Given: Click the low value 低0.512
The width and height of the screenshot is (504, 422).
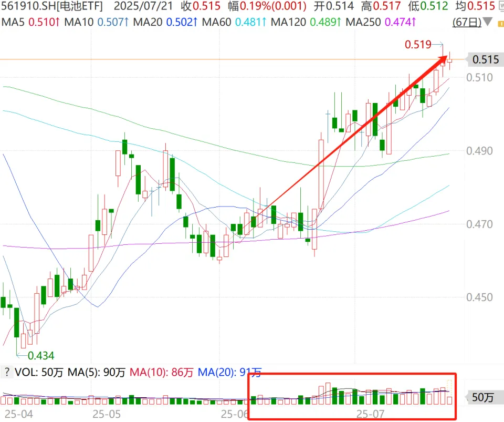Looking at the screenshot, I should click(428, 6).
